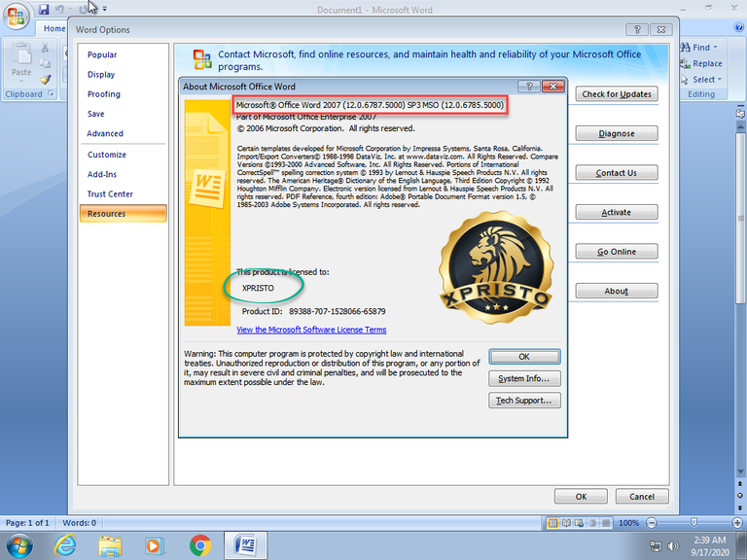Click the Cut scissors icon
This screenshot has width=747, height=560.
[x=45, y=48]
